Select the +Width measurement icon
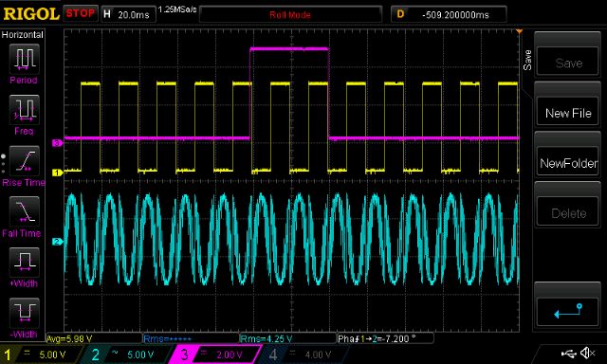The width and height of the screenshot is (607, 364). [x=24, y=263]
